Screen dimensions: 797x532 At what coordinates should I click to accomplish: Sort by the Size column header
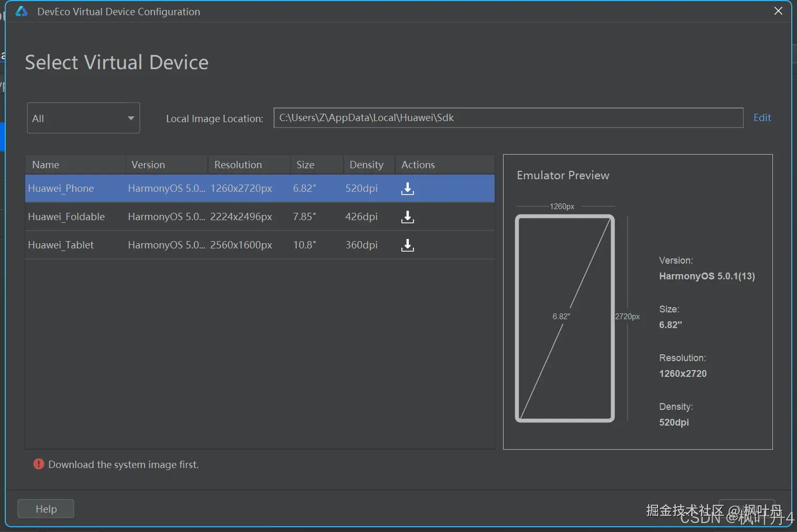click(x=305, y=165)
